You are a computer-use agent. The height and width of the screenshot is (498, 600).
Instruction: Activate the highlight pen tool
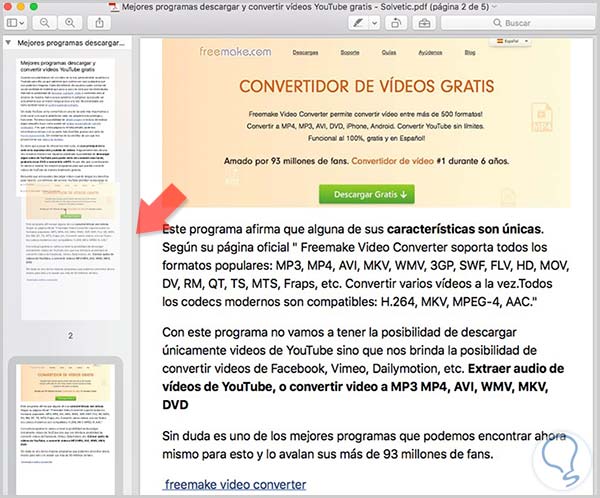pos(358,23)
